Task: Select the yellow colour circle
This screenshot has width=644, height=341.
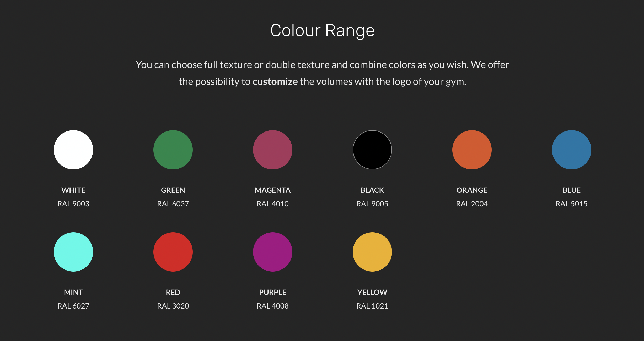Action: [372, 252]
